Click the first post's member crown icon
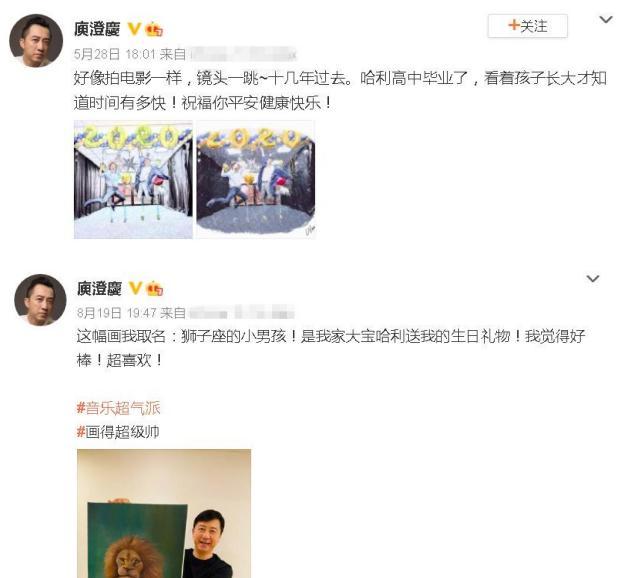Viewport: 617px width, 578px height. coord(154,30)
